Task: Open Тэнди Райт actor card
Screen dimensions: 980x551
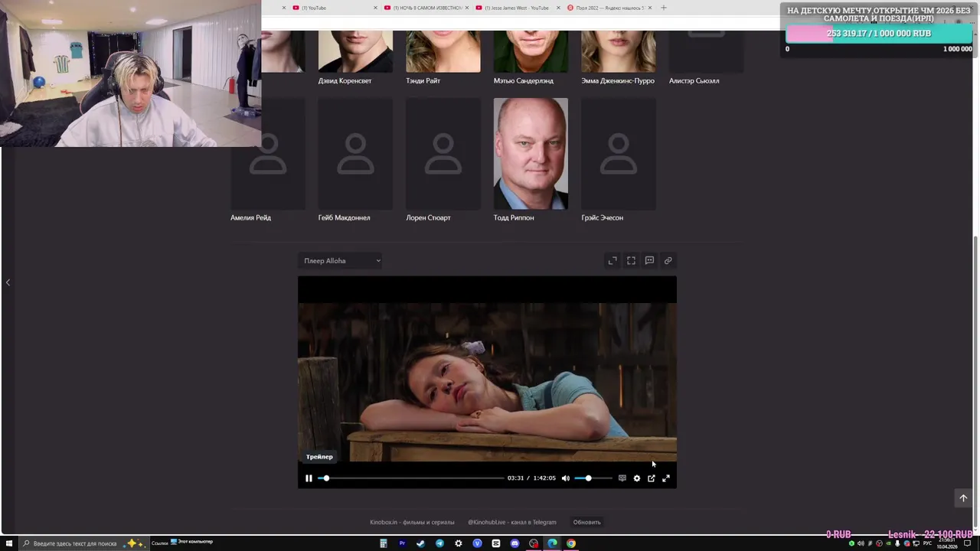Action: (443, 57)
